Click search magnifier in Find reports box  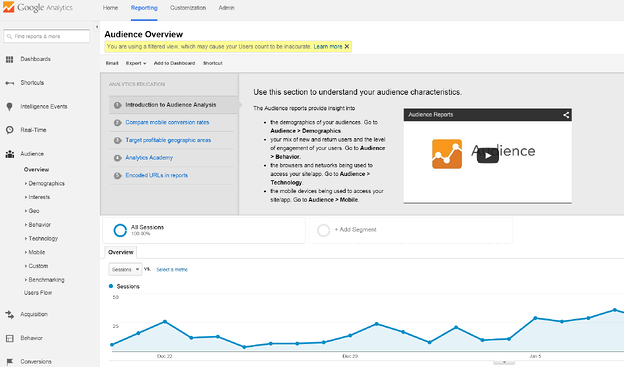coord(9,36)
